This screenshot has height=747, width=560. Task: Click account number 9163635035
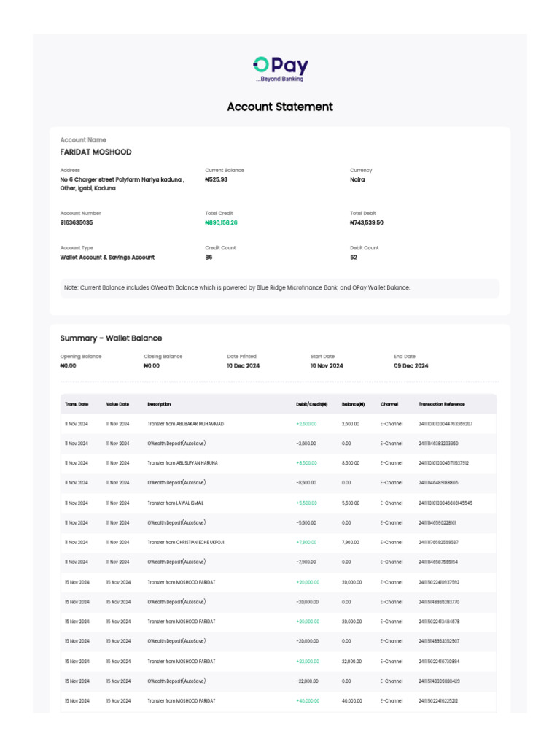tap(77, 222)
